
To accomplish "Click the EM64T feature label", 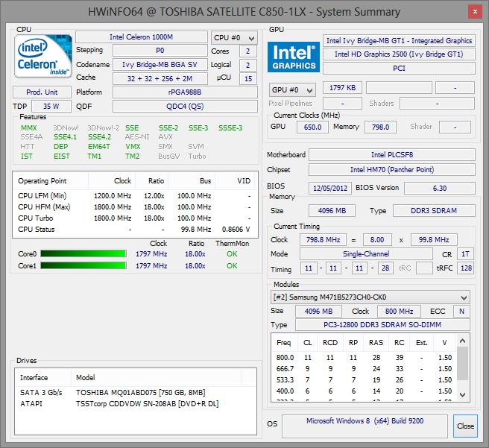I will 99,147.
